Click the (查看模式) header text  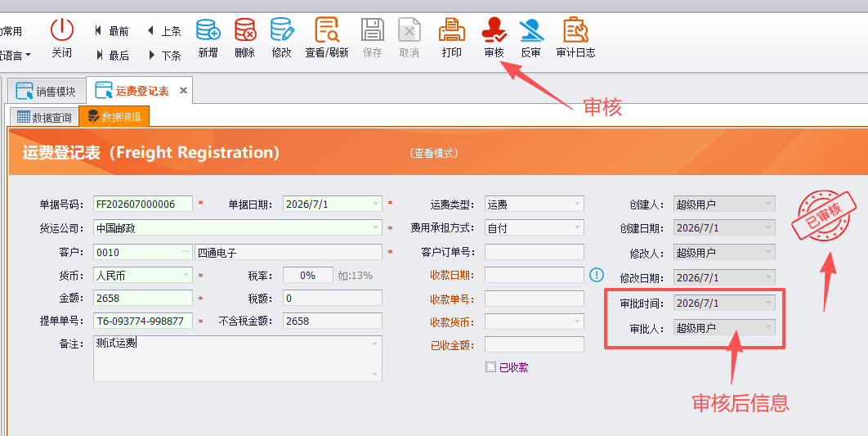point(433,153)
